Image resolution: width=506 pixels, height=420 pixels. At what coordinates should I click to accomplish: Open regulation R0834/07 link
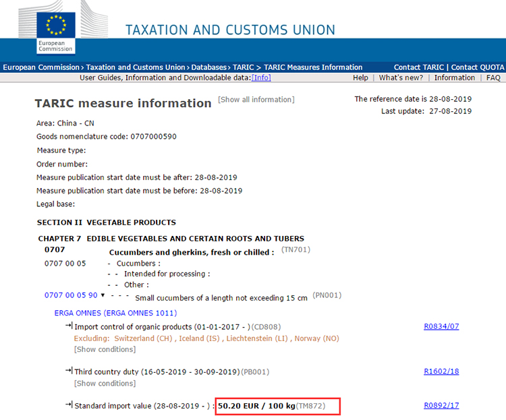(441, 326)
